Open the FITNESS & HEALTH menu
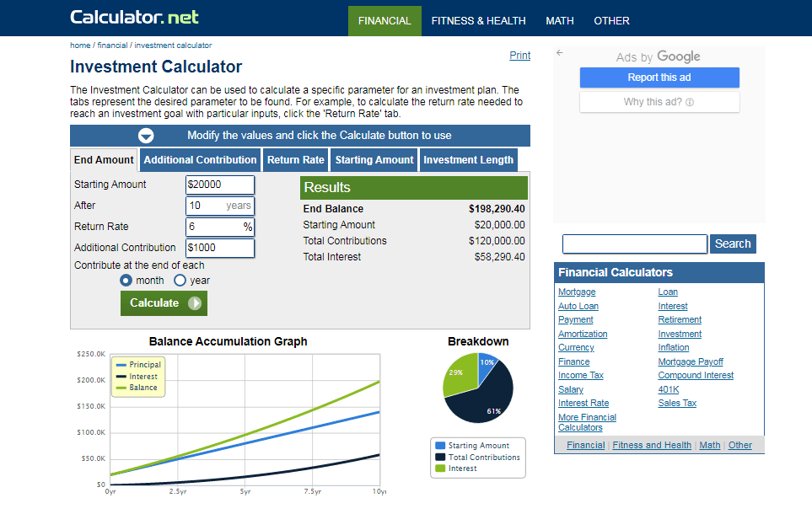 pyautogui.click(x=478, y=20)
